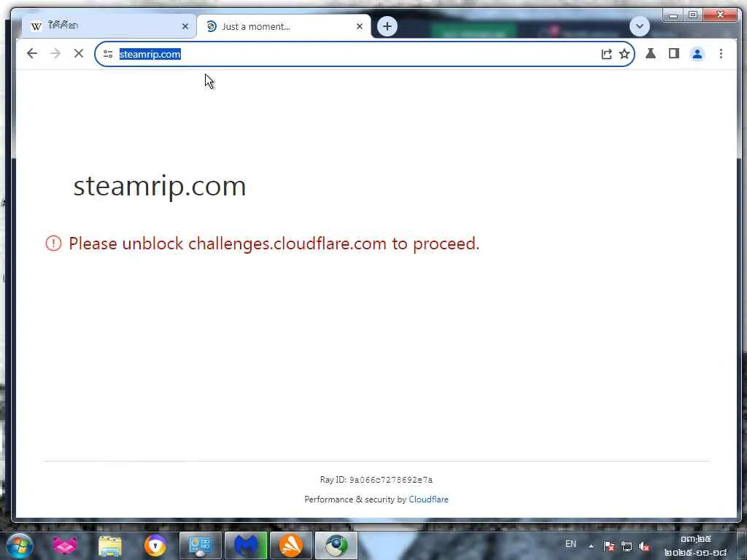Toggle the browser side panel
747x560 pixels.
[673, 54]
